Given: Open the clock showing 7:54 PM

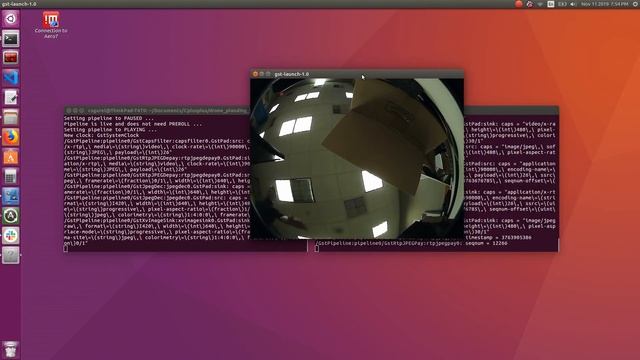Looking at the screenshot, I should coord(604,4).
